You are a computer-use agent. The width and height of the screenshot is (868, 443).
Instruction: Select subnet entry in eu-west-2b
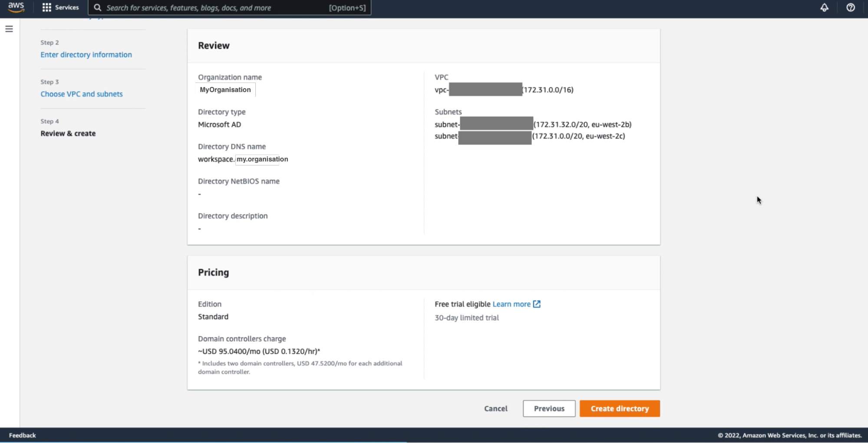[x=533, y=125]
